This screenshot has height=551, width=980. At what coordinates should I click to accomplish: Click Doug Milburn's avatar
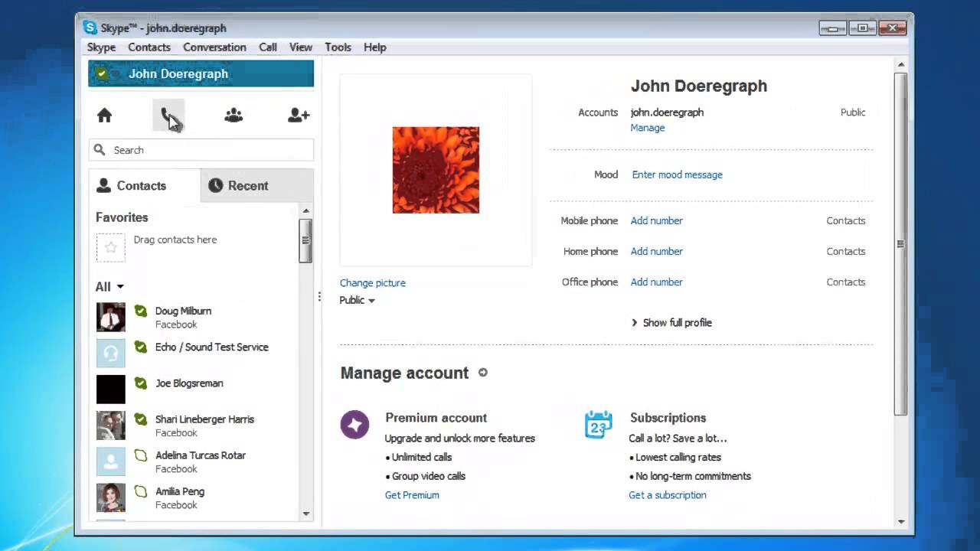tap(110, 317)
